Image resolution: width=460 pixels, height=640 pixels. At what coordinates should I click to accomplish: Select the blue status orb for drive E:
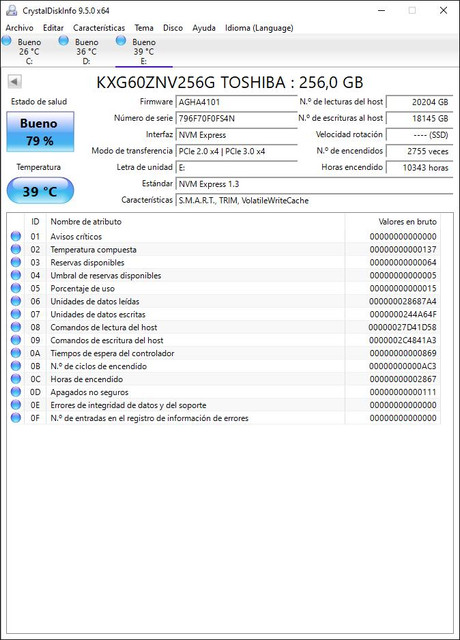121,40
